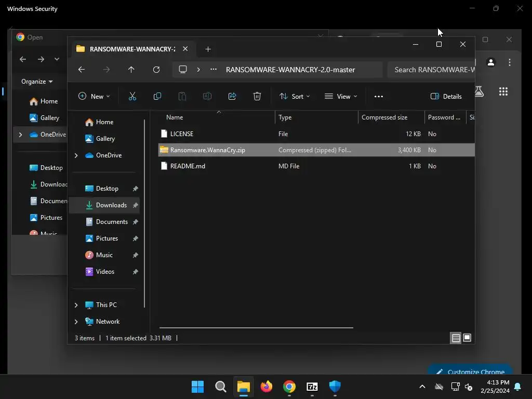Click the PC monitor icon in address bar
This screenshot has height=399, width=532.
point(183,70)
